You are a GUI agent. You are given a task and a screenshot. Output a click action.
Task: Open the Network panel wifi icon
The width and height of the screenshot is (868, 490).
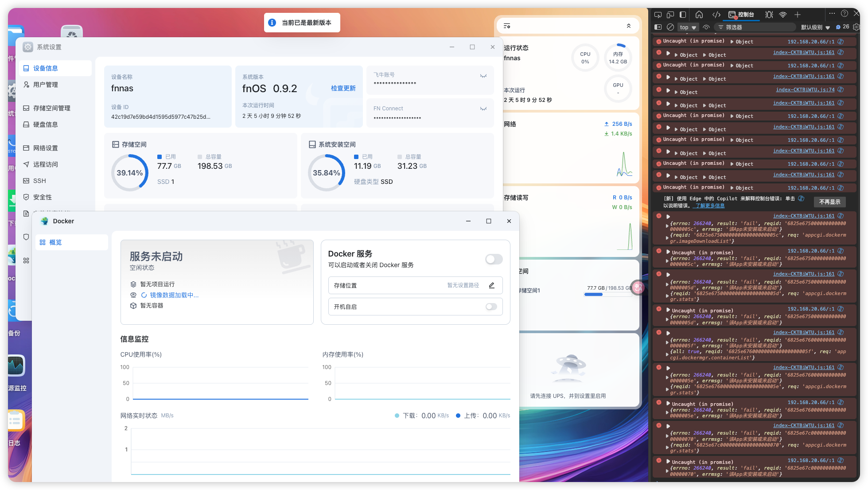point(783,15)
